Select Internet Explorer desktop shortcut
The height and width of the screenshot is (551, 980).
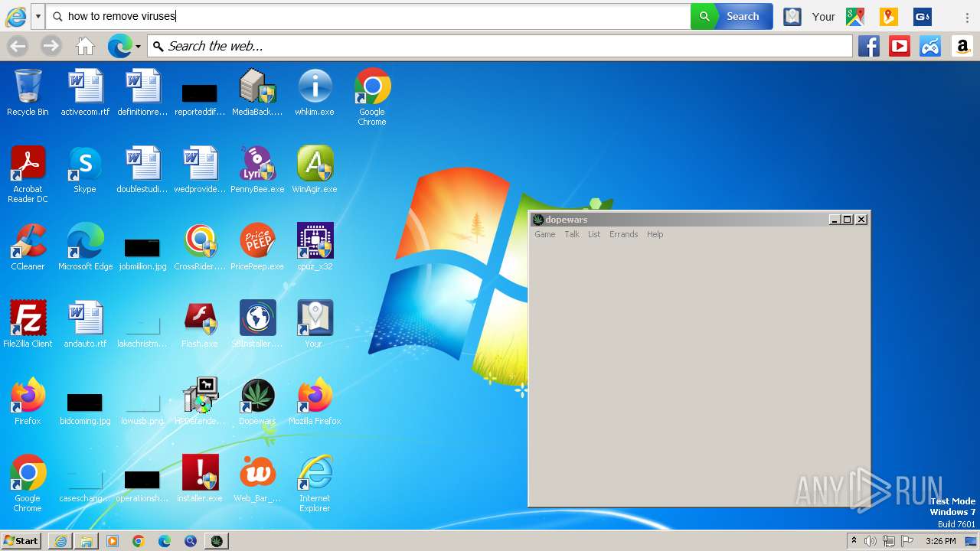tap(315, 484)
